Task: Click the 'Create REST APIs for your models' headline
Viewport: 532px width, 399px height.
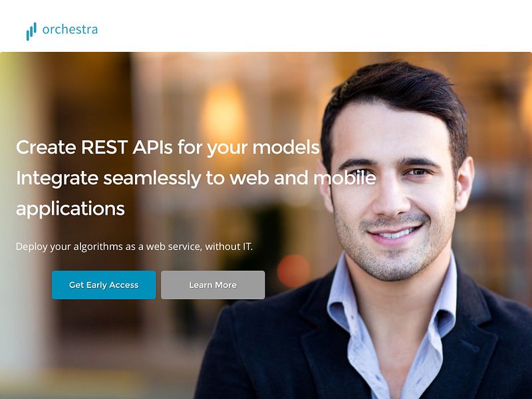Action: (x=168, y=148)
